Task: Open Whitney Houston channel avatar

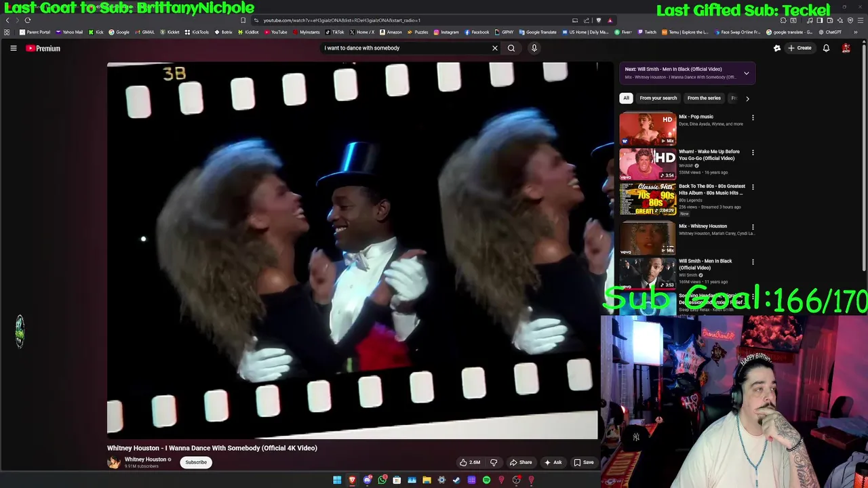Action: pyautogui.click(x=114, y=462)
